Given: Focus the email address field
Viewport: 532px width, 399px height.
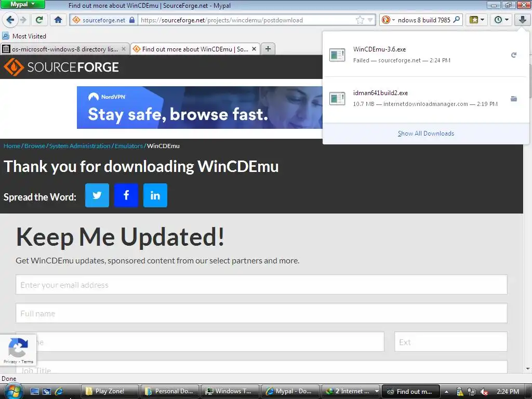Looking at the screenshot, I should pyautogui.click(x=261, y=285).
